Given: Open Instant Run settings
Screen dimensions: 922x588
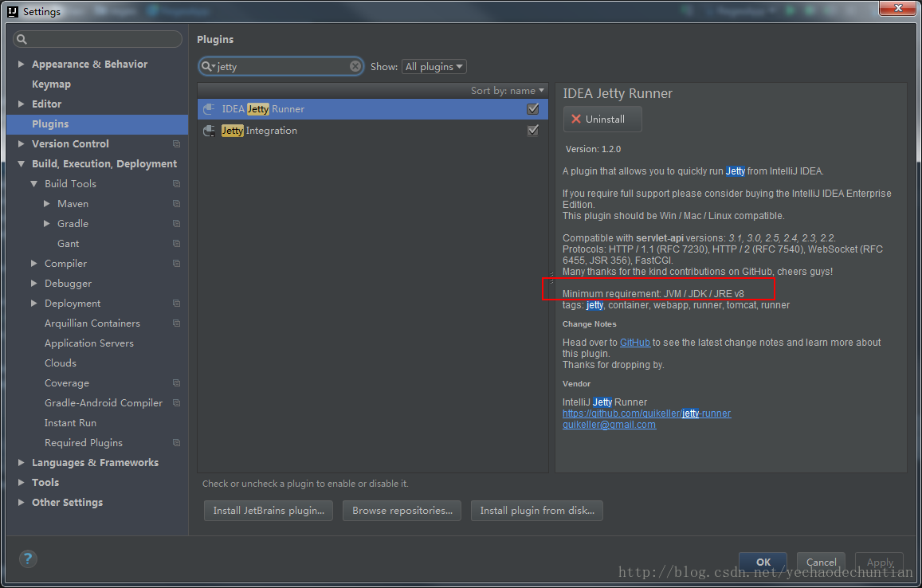Looking at the screenshot, I should [70, 423].
